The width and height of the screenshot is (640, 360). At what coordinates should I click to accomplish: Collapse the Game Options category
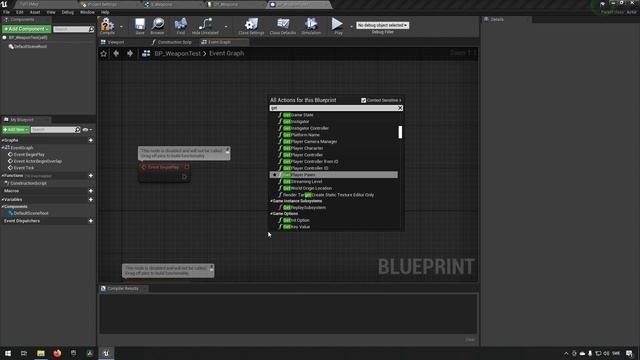pos(271,214)
